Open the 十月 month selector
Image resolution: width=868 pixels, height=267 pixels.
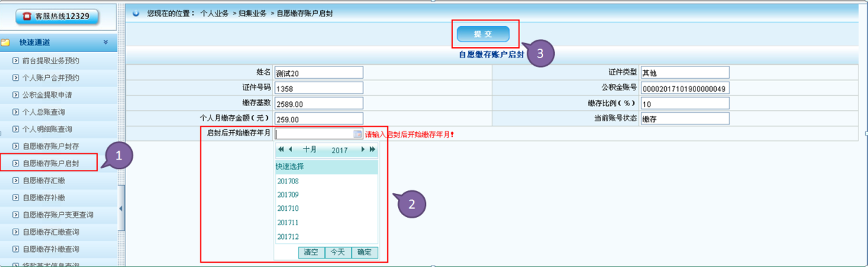coord(310,149)
